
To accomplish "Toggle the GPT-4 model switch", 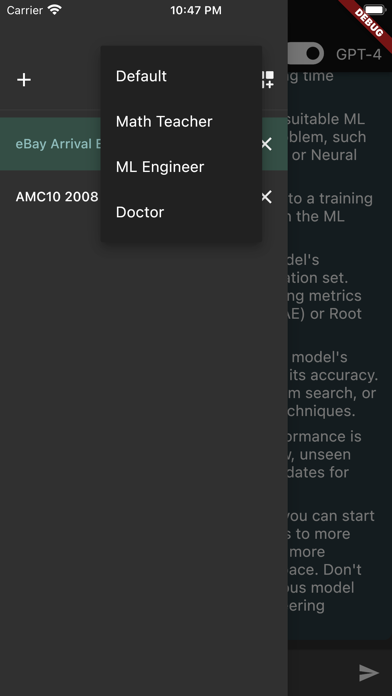I will [x=306, y=54].
